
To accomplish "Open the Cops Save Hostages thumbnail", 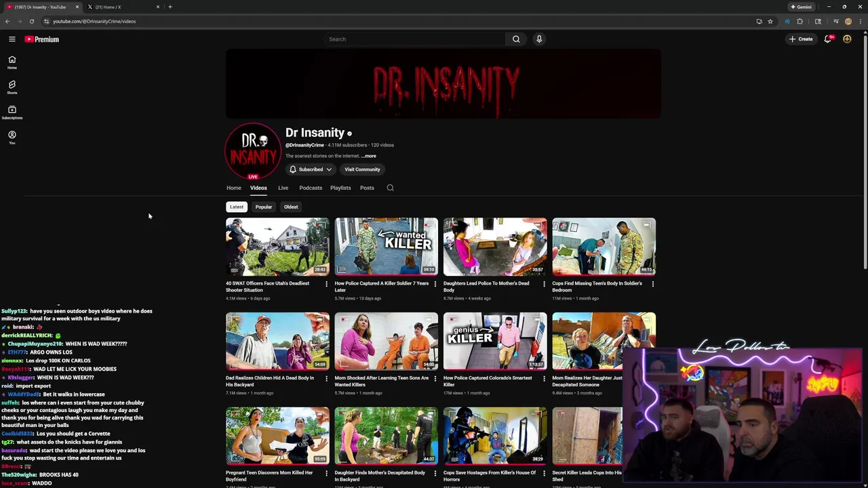I will point(495,436).
